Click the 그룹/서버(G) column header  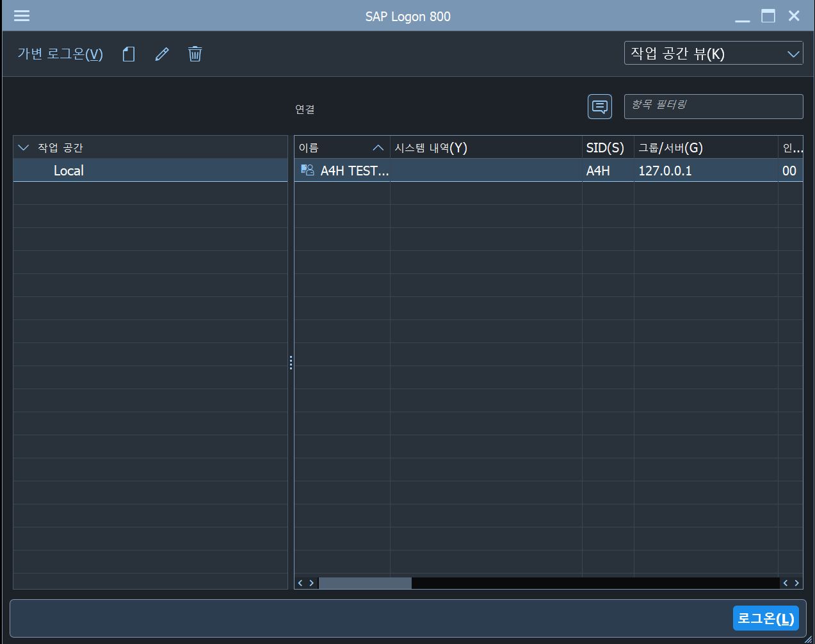[706, 148]
